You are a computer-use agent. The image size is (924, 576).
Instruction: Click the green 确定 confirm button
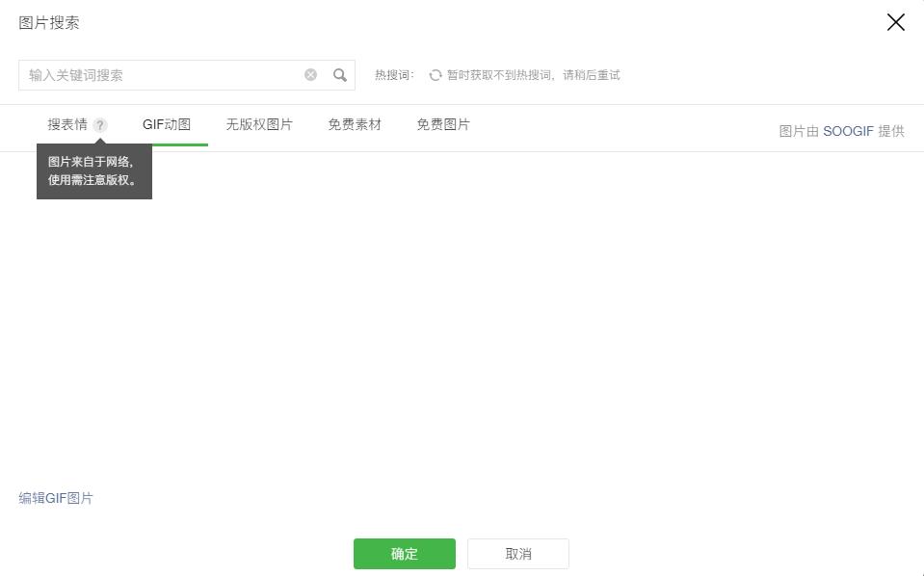(404, 554)
